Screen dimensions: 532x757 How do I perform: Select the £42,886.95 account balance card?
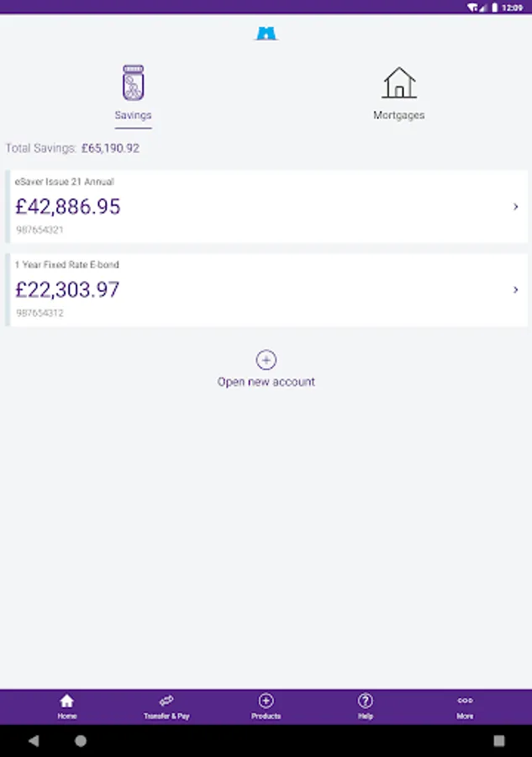(x=266, y=206)
